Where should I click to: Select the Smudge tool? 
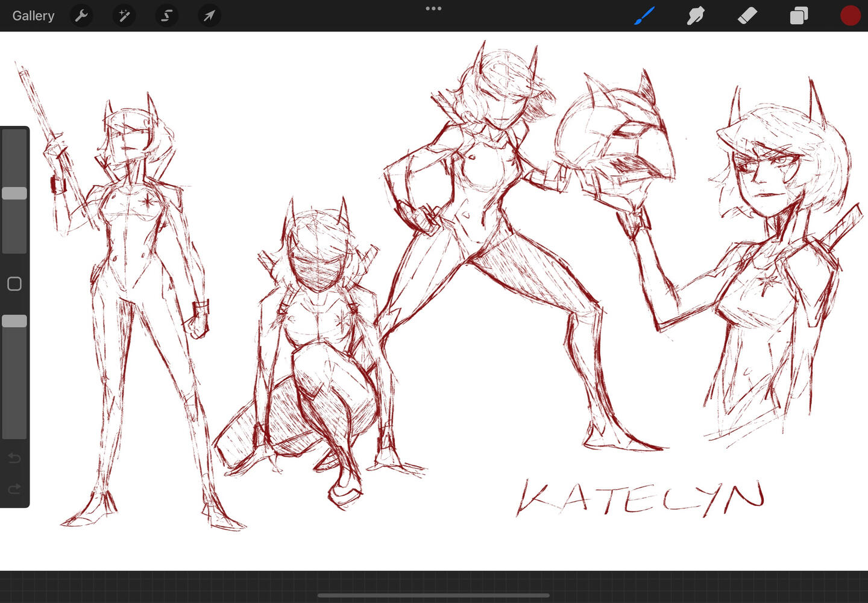click(696, 16)
